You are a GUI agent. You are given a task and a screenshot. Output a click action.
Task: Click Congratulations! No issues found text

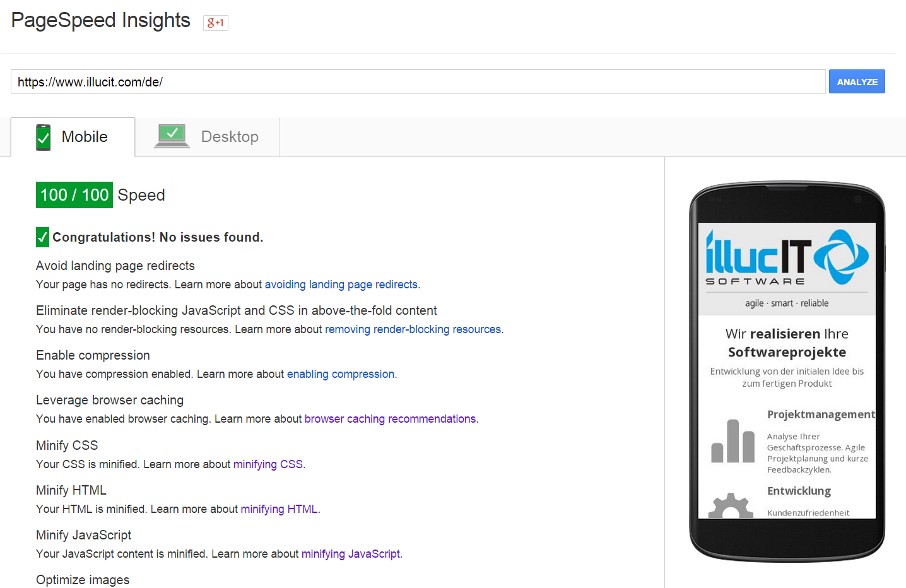pos(158,237)
